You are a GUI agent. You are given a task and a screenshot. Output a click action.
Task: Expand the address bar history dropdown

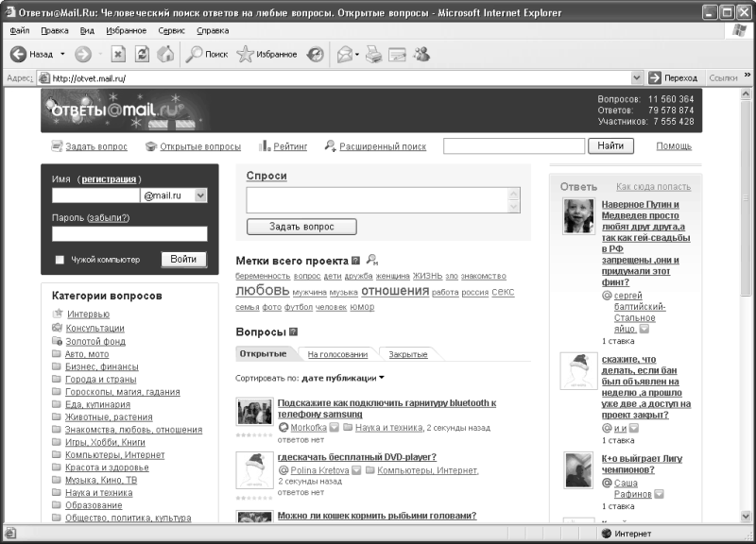[x=636, y=77]
